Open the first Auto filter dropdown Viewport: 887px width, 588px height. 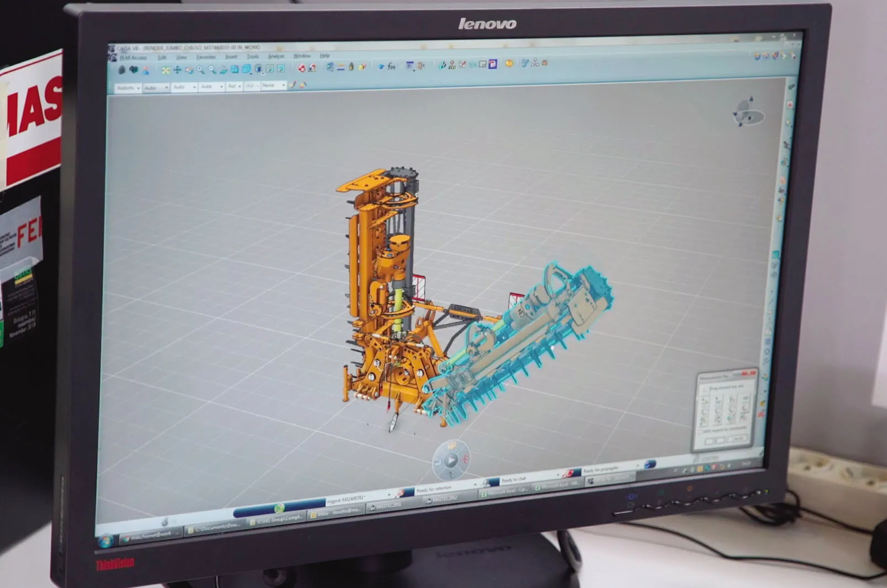(x=166, y=87)
